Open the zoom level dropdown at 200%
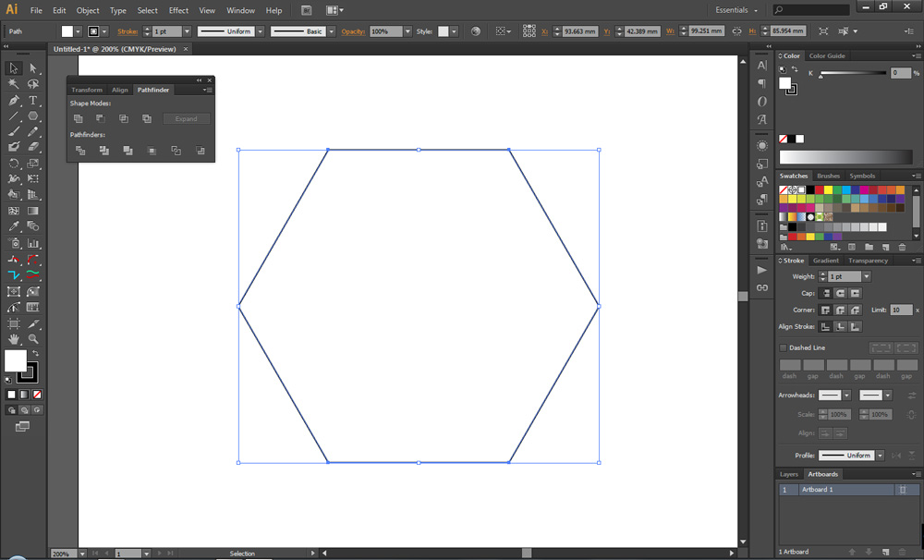This screenshot has height=560, width=924. click(82, 554)
